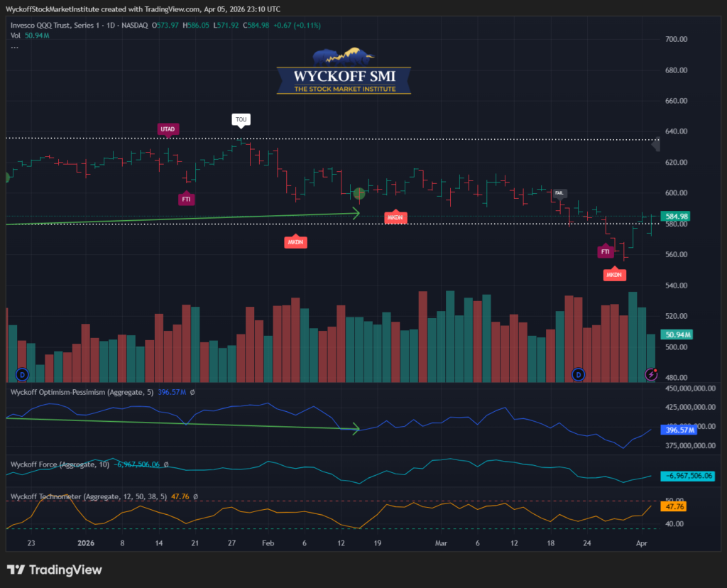Select the Wyckoff Technometer indicator title

coord(99,497)
